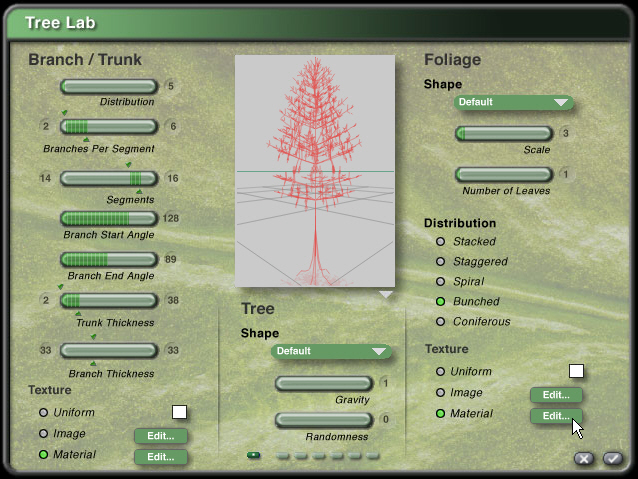Choose Material foliage texture
The image size is (638, 479).
pyautogui.click(x=440, y=414)
